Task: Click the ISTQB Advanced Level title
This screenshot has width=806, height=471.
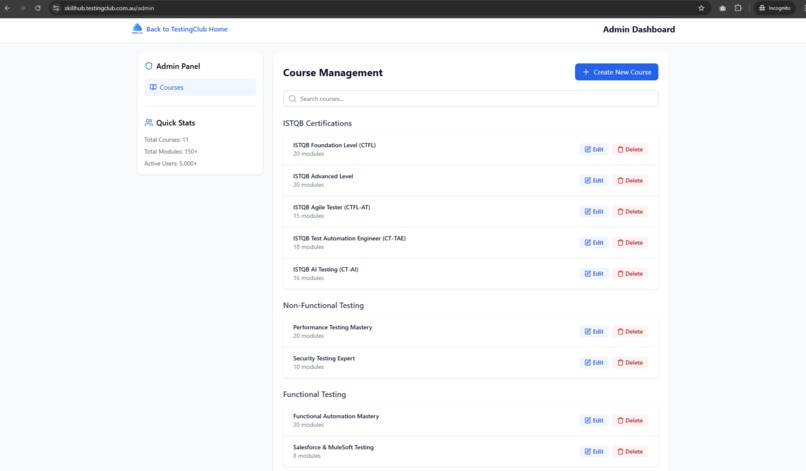Action: 323,176
